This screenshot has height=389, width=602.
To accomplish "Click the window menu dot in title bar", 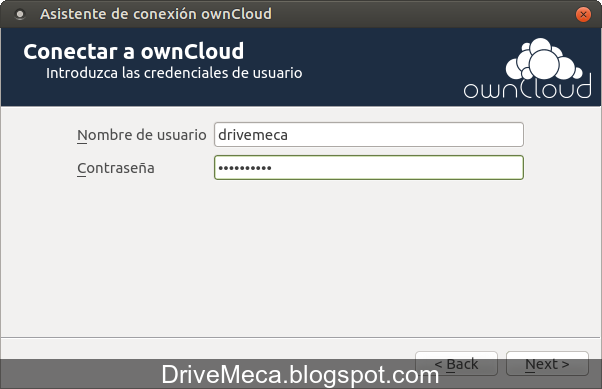I will [20, 15].
